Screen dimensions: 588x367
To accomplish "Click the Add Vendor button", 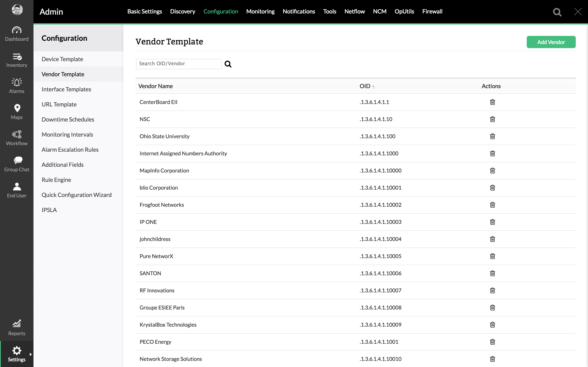I will click(x=551, y=42).
